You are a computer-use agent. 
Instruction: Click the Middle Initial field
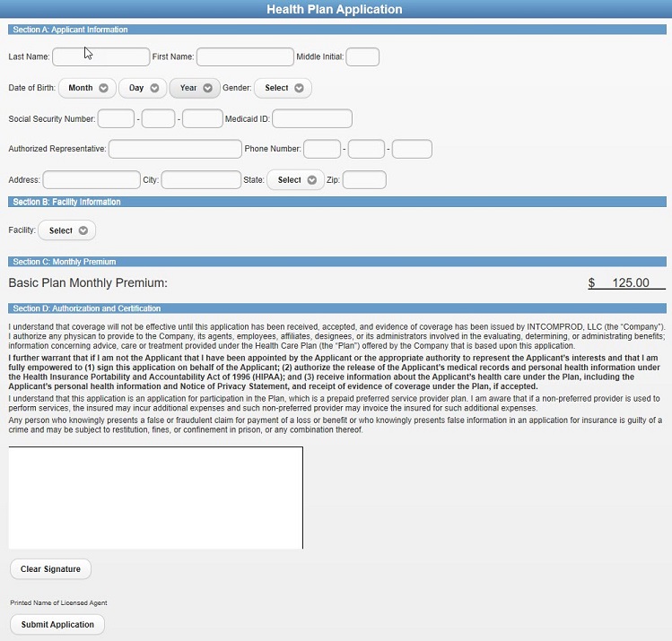(x=362, y=57)
